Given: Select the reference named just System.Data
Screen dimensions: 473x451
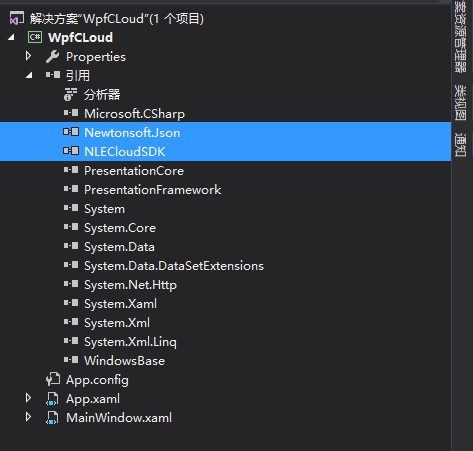Looking at the screenshot, I should click(x=119, y=247).
